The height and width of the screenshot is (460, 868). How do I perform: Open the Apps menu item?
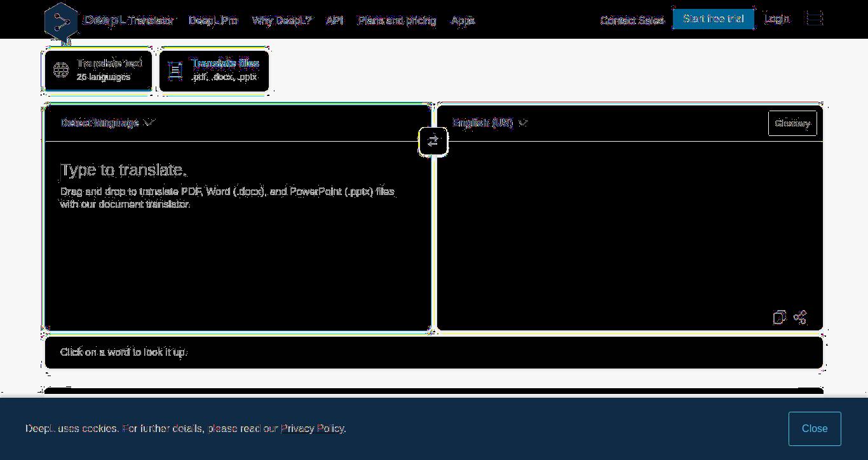coord(463,20)
